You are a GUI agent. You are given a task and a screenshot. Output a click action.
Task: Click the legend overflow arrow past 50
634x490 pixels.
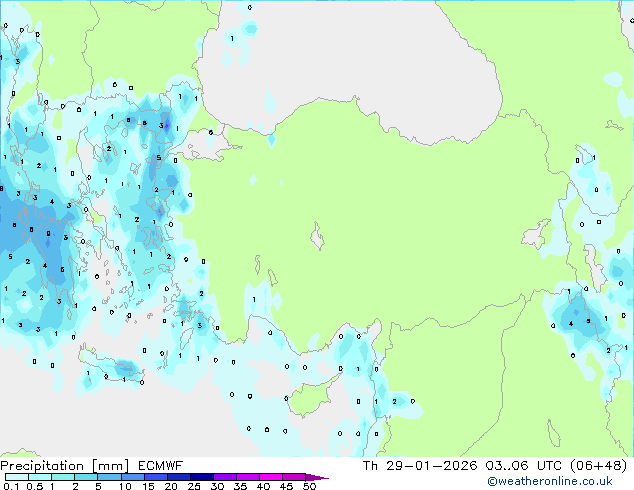point(317,477)
